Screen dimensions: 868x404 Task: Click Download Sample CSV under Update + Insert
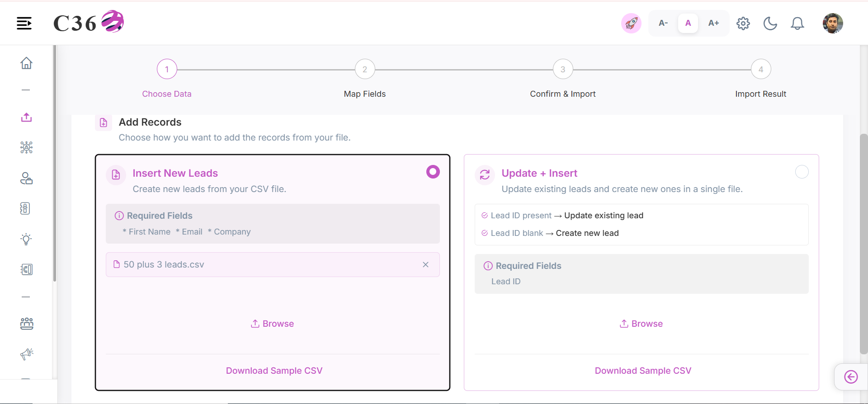643,371
